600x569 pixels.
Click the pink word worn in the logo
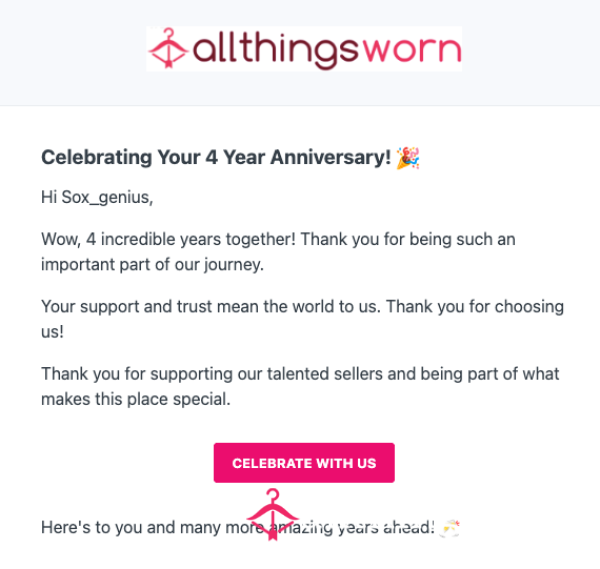click(x=411, y=49)
